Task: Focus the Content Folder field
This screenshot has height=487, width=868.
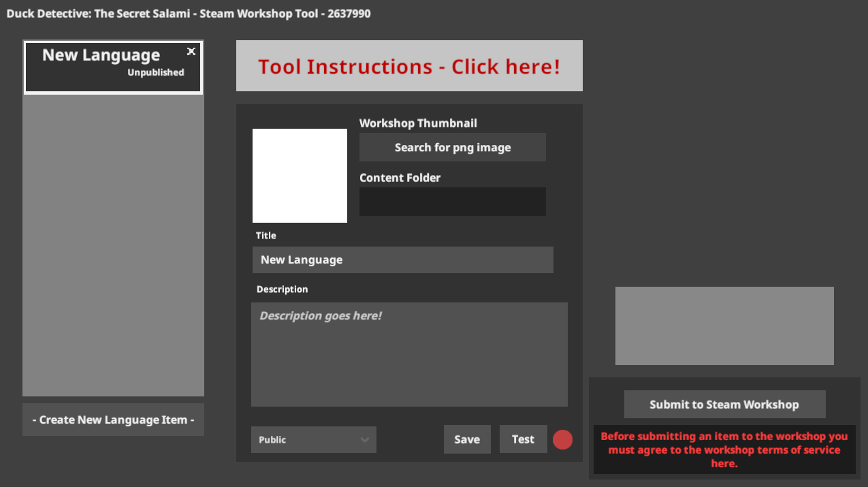Action: [x=453, y=202]
